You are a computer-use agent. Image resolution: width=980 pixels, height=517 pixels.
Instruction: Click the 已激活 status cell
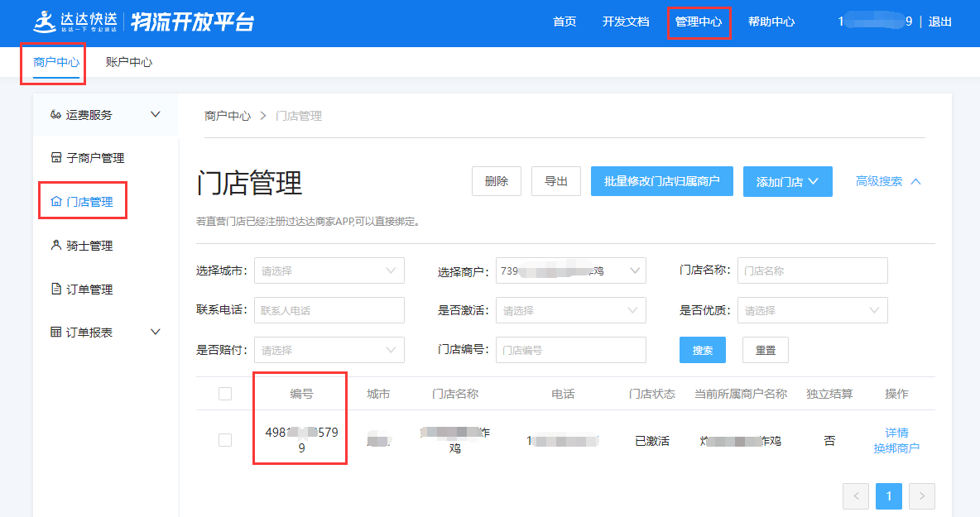click(652, 441)
